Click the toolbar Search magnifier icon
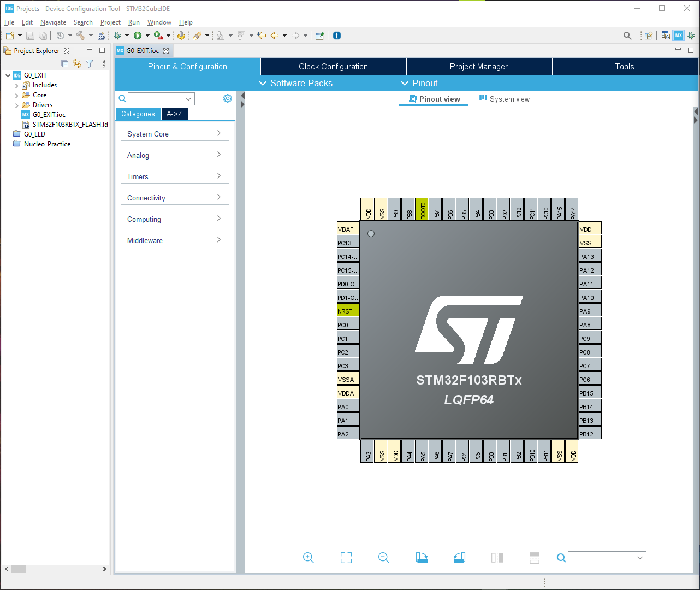700x590 pixels. (627, 36)
